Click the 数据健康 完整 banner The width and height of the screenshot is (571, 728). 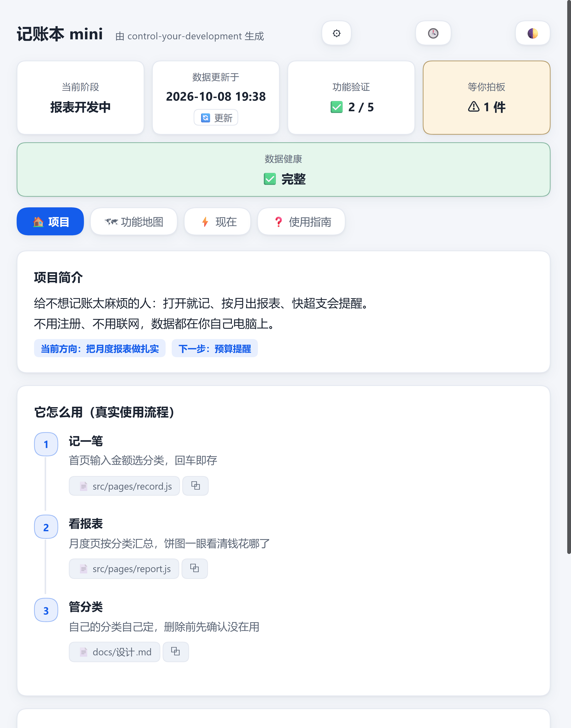(283, 170)
